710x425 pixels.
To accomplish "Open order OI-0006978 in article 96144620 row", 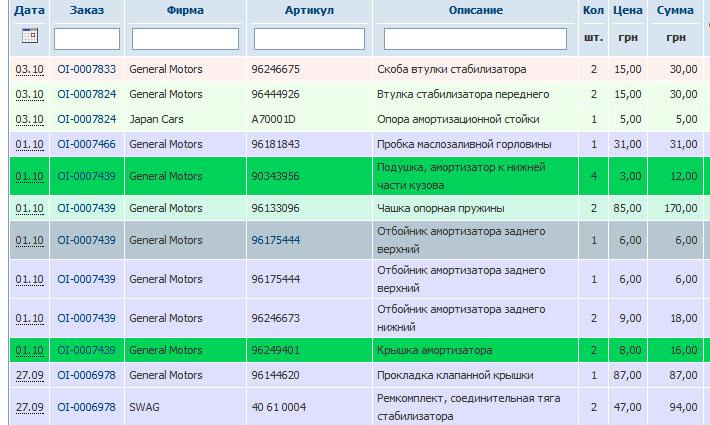I will pyautogui.click(x=86, y=375).
